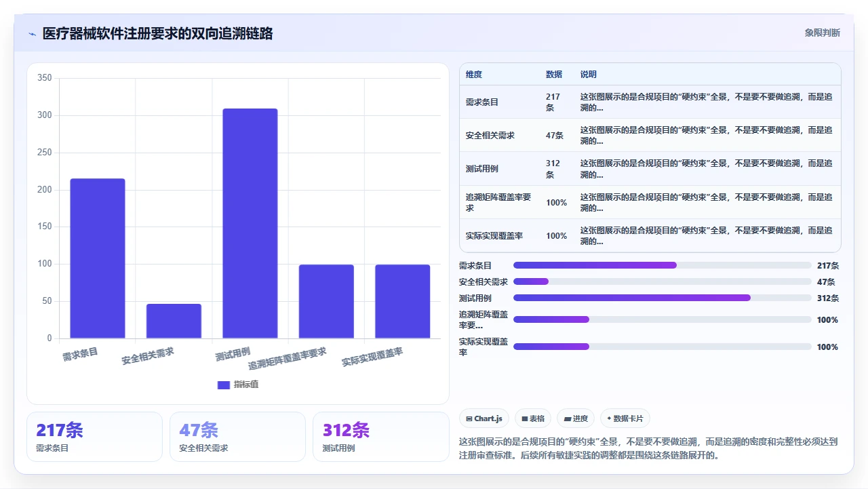Click the 数据 column header
This screenshot has height=489, width=868.
(x=554, y=75)
